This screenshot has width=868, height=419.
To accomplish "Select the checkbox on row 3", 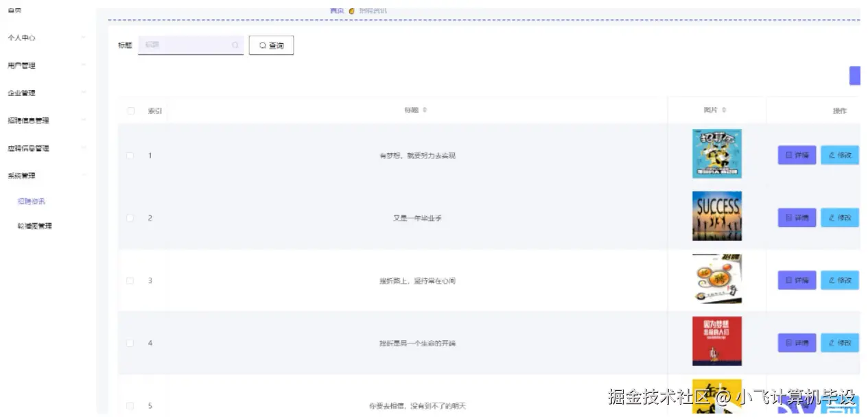I will [130, 280].
